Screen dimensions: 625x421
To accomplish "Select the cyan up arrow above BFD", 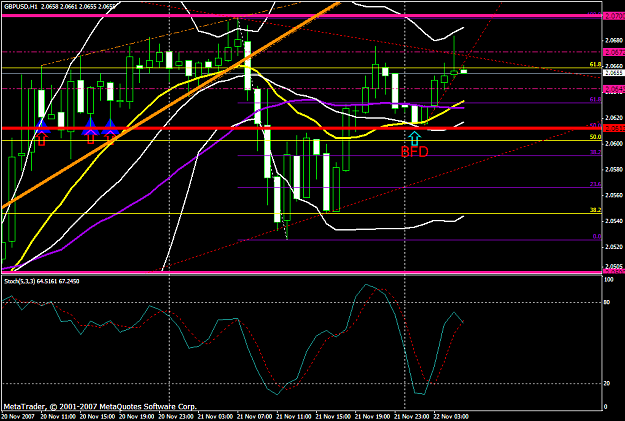I will pyautogui.click(x=415, y=138).
